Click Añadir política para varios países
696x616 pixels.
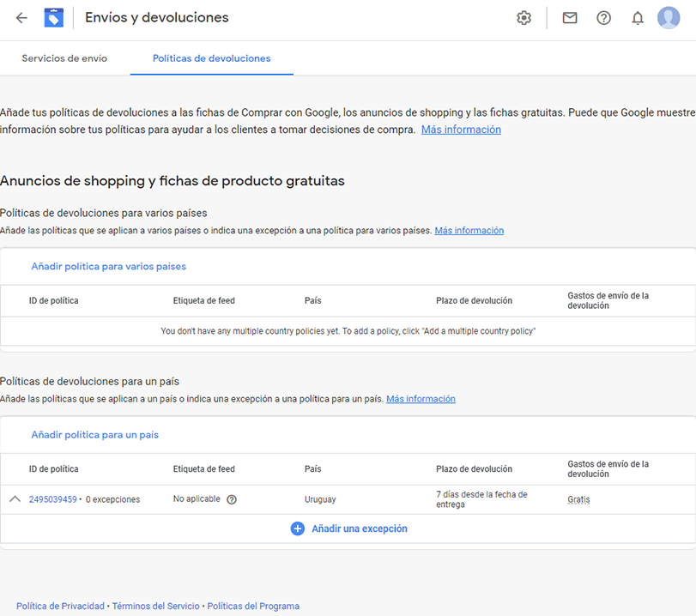(109, 266)
